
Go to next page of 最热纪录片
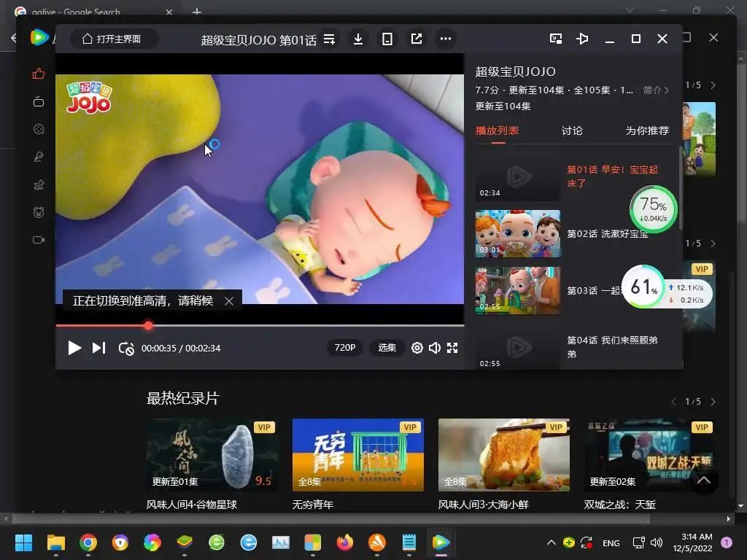pyautogui.click(x=713, y=402)
